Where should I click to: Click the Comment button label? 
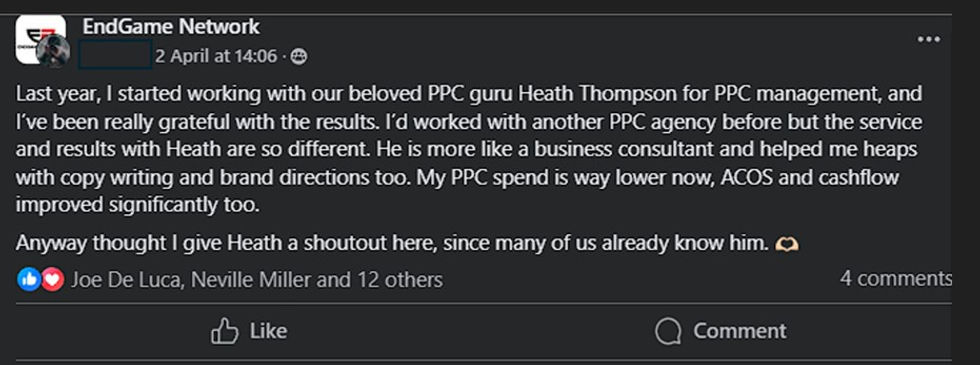(739, 331)
